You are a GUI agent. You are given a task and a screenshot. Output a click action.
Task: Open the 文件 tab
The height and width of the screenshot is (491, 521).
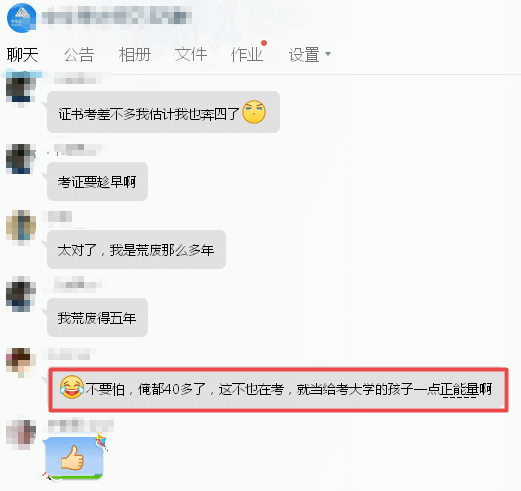[x=191, y=55]
